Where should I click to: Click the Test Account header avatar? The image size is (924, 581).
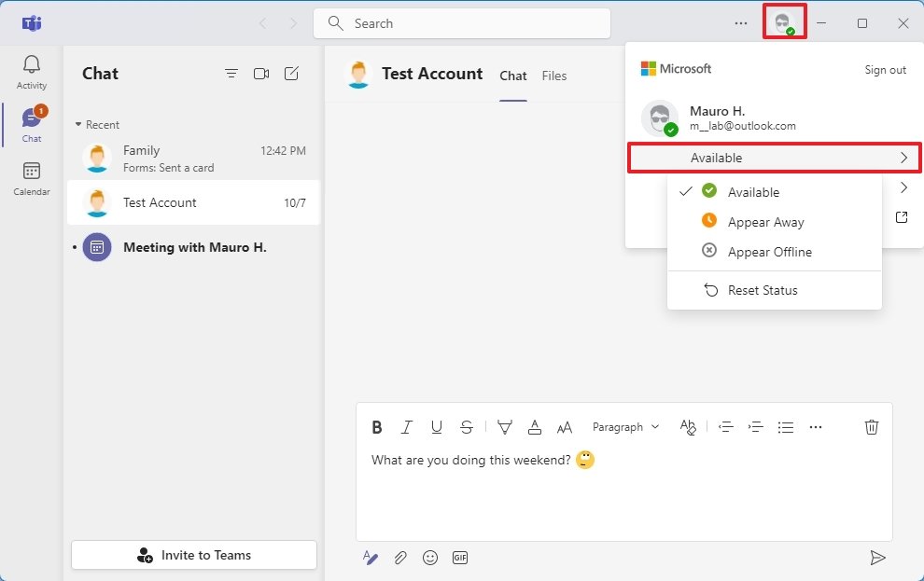358,75
